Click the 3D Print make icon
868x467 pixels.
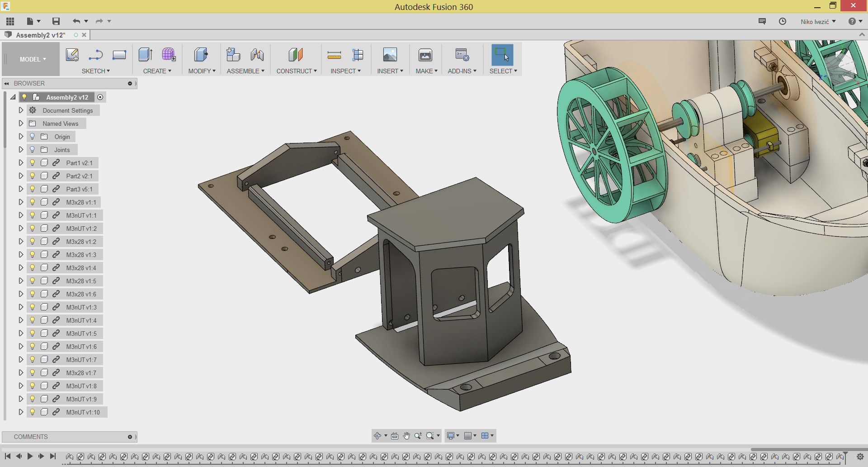click(x=425, y=55)
